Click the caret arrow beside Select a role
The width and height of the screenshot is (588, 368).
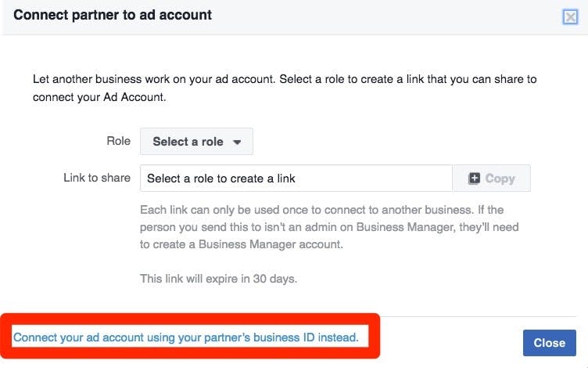coord(237,143)
